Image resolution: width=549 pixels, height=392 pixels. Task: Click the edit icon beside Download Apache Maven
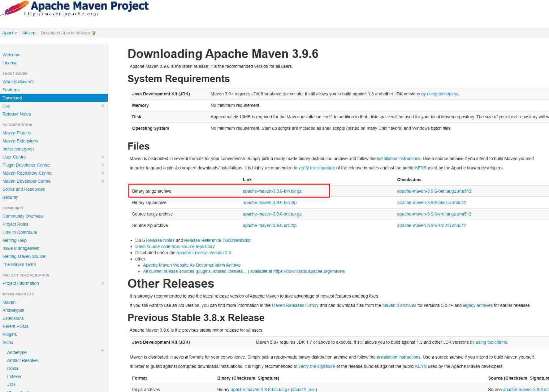point(93,33)
